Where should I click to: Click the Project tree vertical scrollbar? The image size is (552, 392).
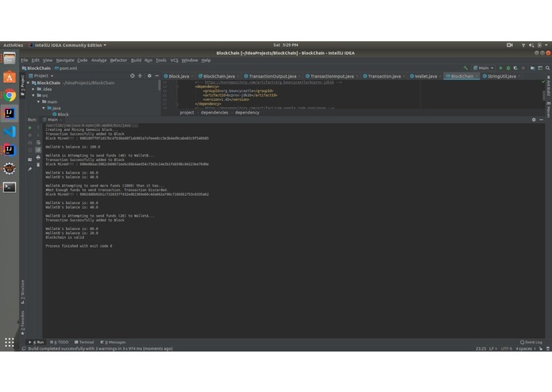[160, 86]
